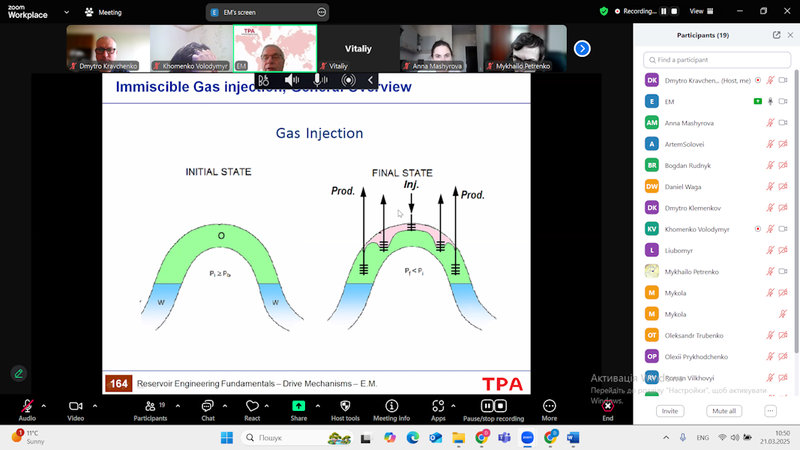Image resolution: width=800 pixels, height=450 pixels.
Task: Open the Meeting menu at top
Action: (104, 12)
